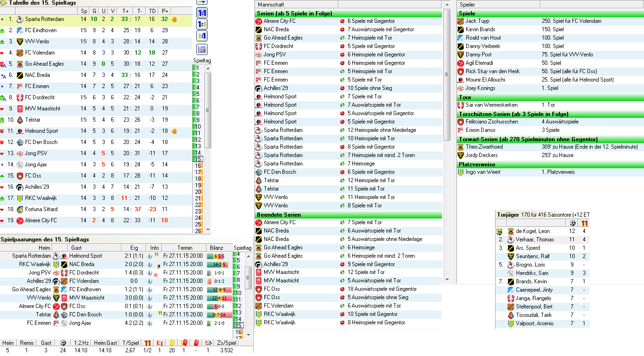Click the ET icon in fixtures statistics bar
The image size is (644, 356).
(160, 343)
